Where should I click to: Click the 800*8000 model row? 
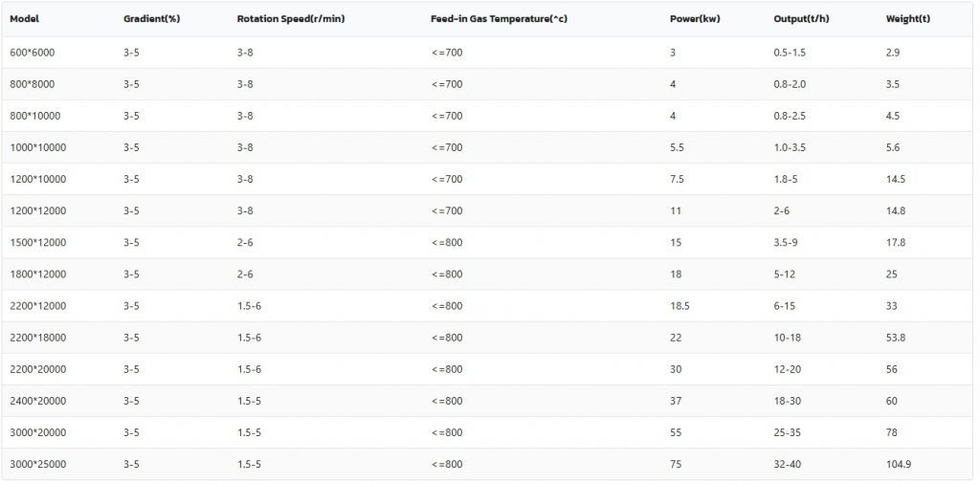point(487,84)
